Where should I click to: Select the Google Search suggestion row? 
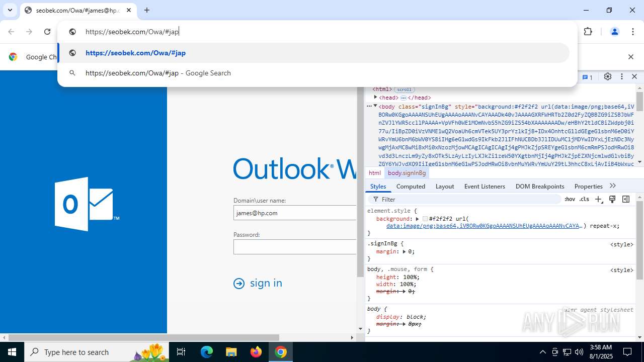[313, 73]
